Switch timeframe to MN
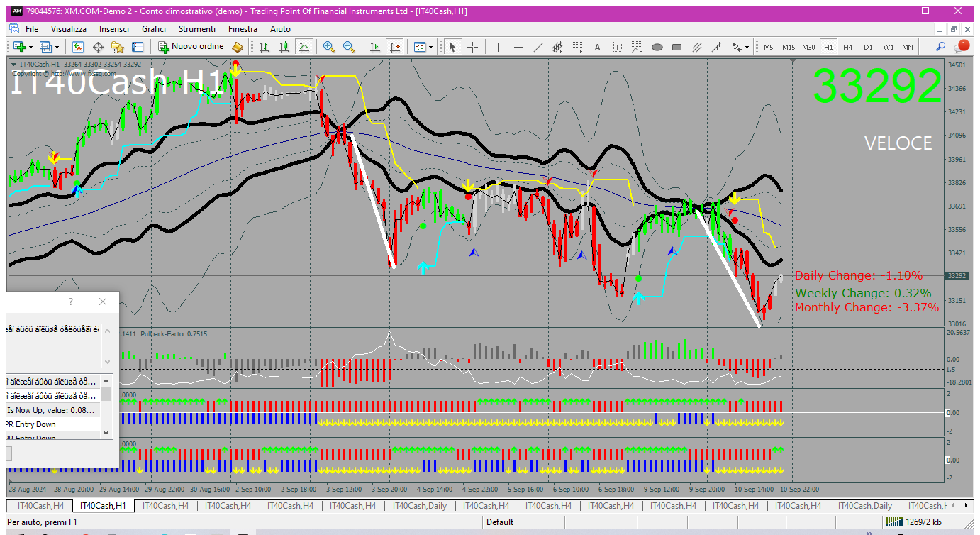 click(908, 47)
